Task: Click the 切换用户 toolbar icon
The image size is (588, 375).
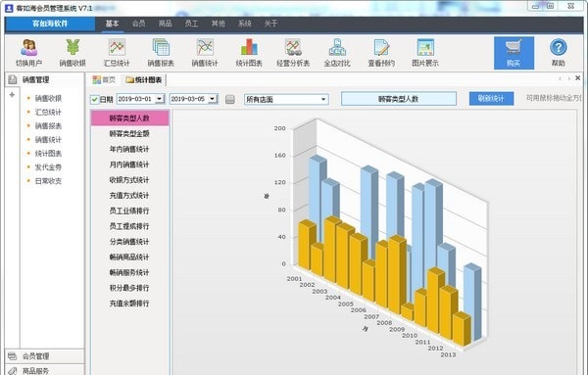Action: click(28, 53)
